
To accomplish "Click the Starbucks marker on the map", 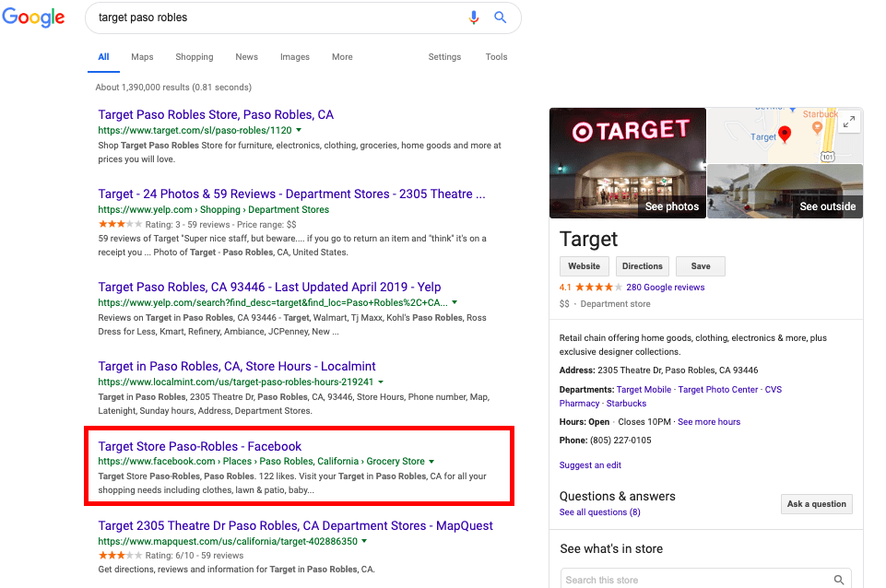I will 817,128.
